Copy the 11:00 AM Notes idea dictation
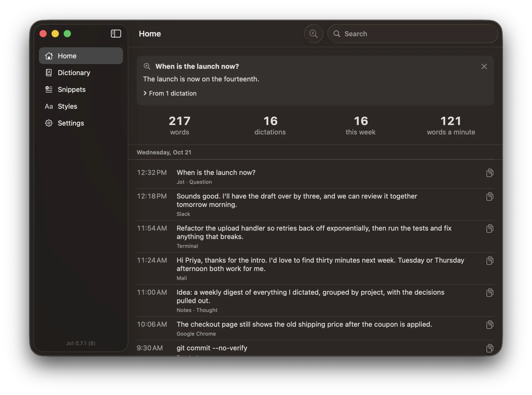The image size is (532, 395). [x=489, y=292]
